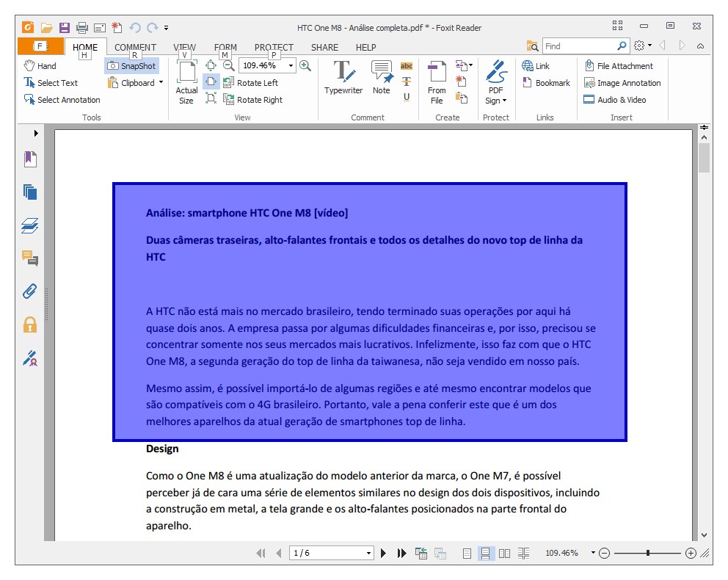Switch to the VIEW tab

point(185,48)
